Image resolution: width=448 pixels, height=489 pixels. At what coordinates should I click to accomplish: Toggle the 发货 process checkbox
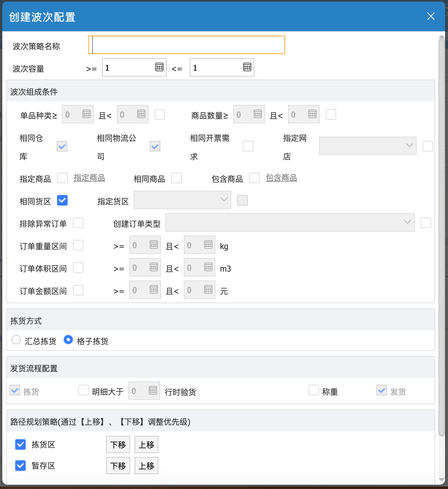(x=382, y=390)
